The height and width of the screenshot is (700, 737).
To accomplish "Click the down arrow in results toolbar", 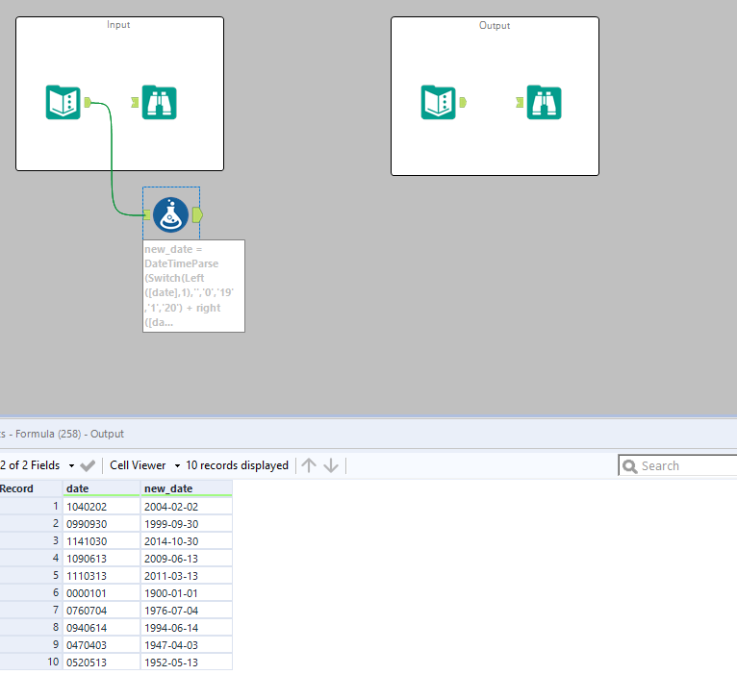I will pyautogui.click(x=331, y=465).
